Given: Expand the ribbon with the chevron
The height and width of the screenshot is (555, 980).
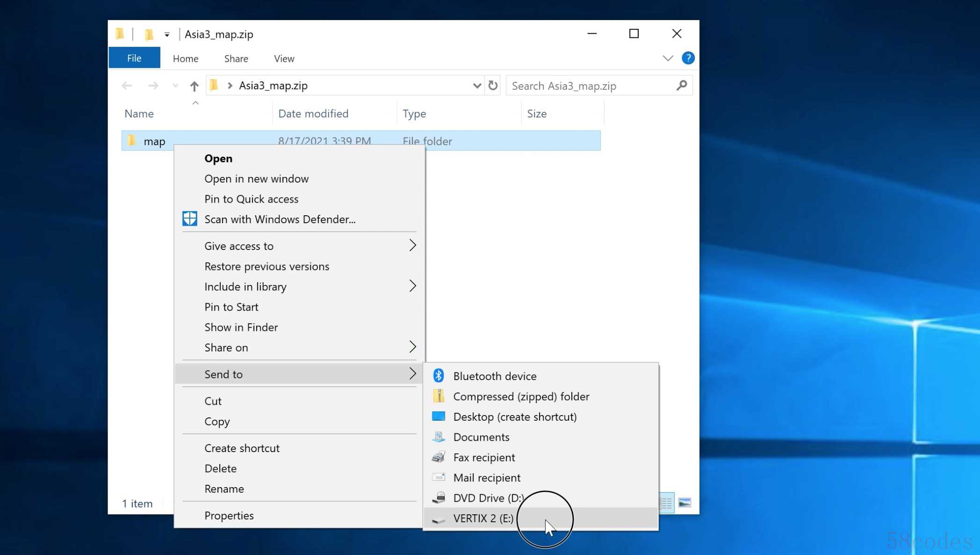Looking at the screenshot, I should 668,58.
